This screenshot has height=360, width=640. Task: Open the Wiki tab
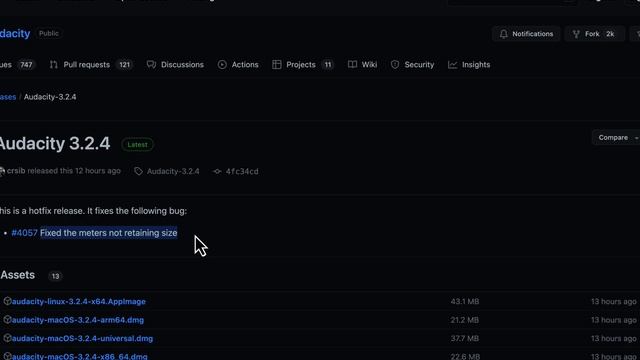362,64
